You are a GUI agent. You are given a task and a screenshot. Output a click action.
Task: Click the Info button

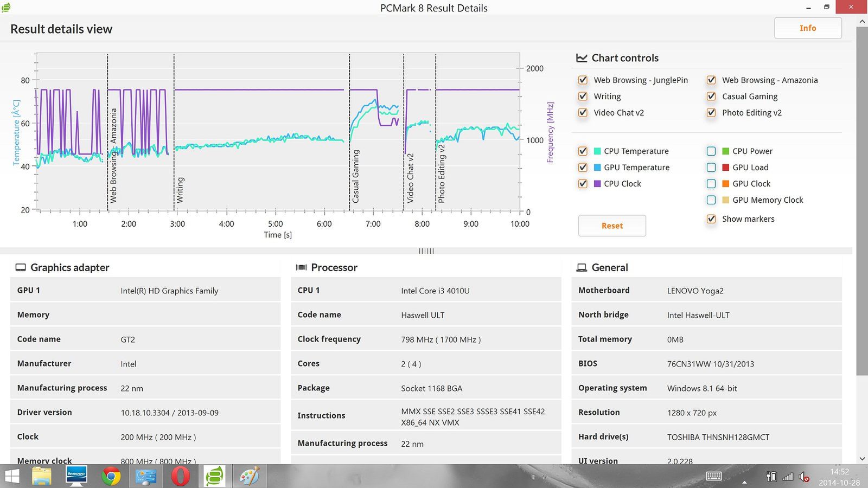pos(808,28)
